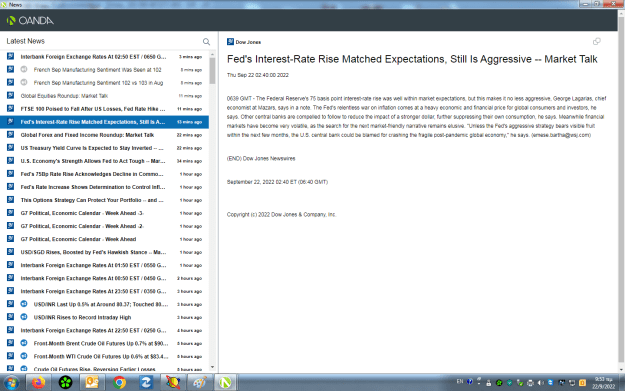This screenshot has height=391, width=625.
Task: Click clock icon beside 'French Sep Manufacturing Sentiment Was Seen at 102'
Action: (x=24, y=69)
